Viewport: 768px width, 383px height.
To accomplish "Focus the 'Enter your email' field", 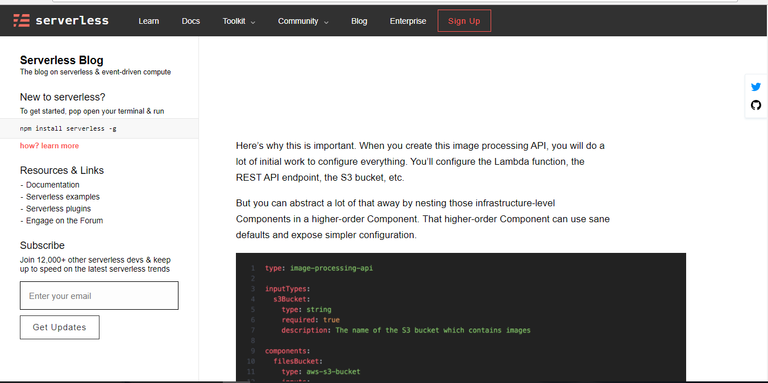I will coord(99,295).
